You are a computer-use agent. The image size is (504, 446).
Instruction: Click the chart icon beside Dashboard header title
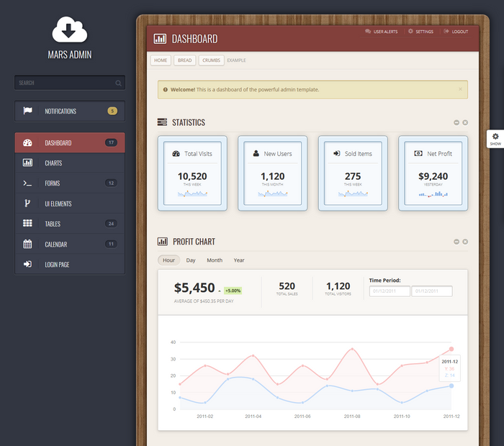coord(160,39)
